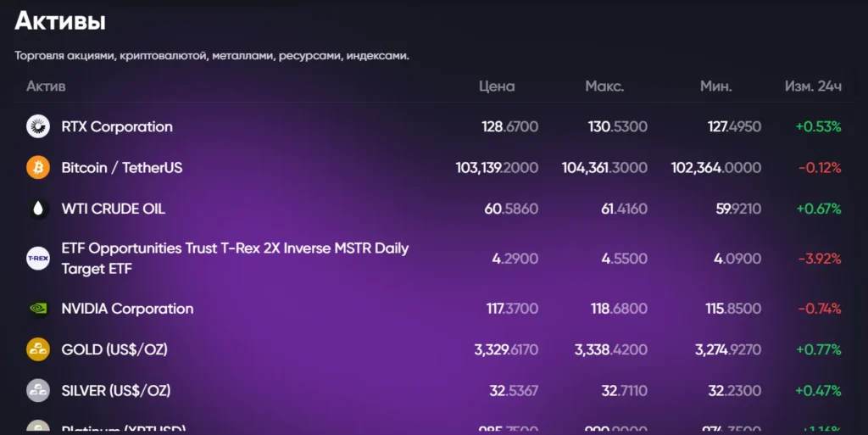Screen dimensions: 868x435
Task: Sort by the Макс. column header
Action: click(604, 86)
